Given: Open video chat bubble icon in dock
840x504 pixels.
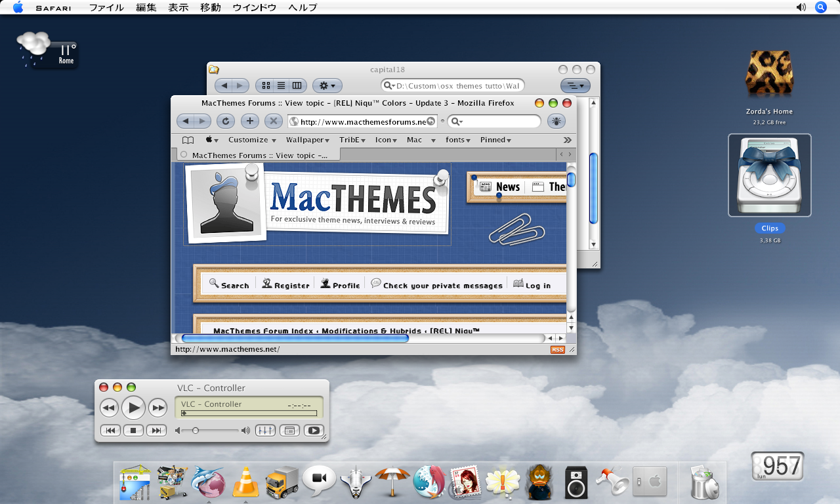Looking at the screenshot, I should coord(319,480).
